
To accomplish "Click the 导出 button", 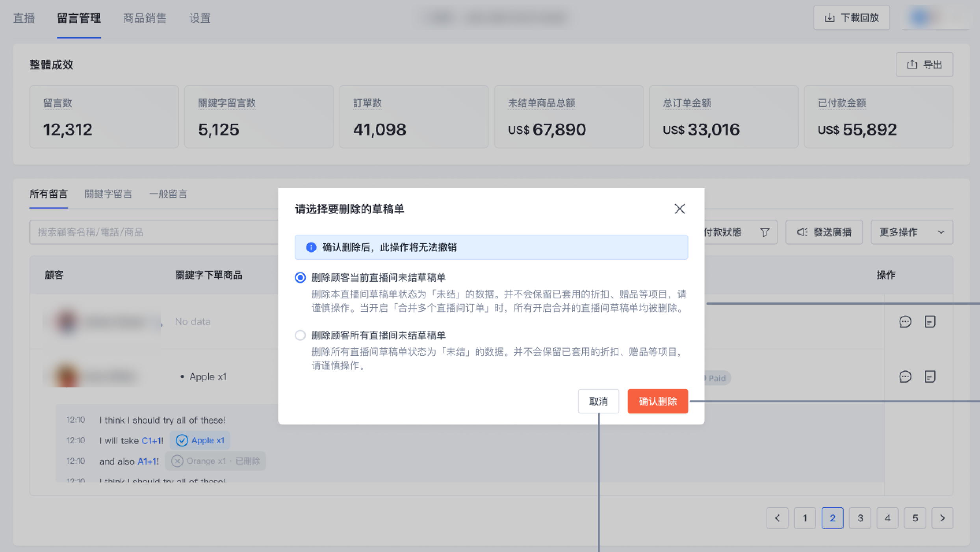I will [924, 65].
